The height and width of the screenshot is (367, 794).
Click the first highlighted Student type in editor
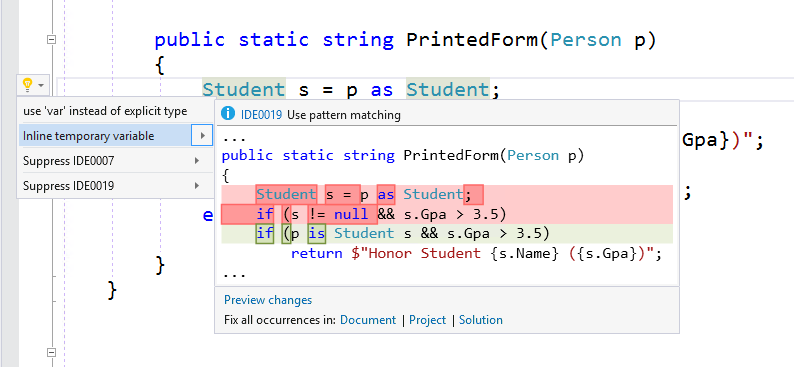click(244, 90)
